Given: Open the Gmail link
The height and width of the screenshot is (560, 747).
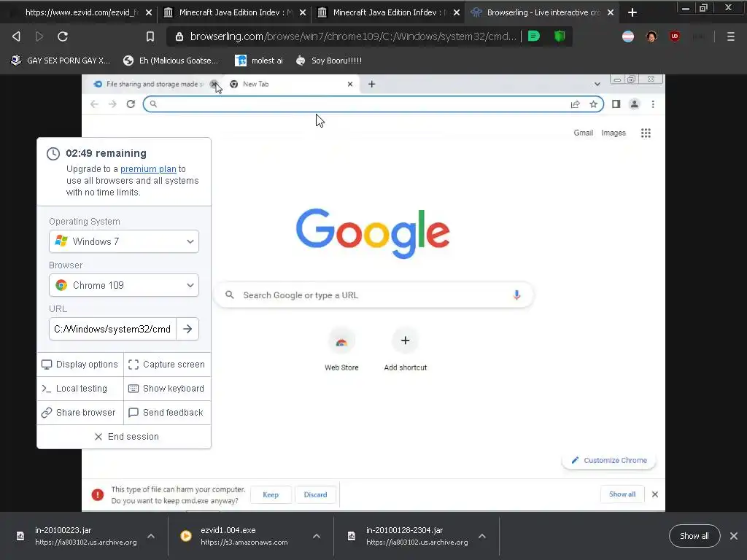Looking at the screenshot, I should [583, 133].
